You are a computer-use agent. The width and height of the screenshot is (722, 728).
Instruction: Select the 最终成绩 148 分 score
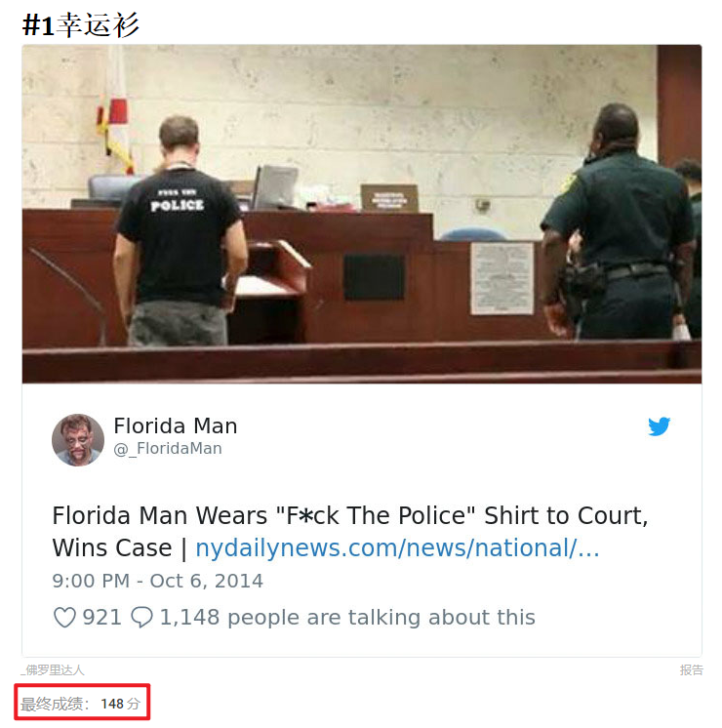pyautogui.click(x=84, y=703)
